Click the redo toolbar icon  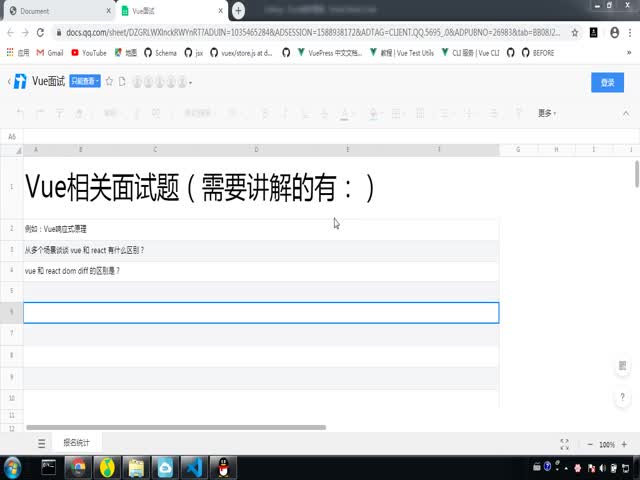coord(40,113)
